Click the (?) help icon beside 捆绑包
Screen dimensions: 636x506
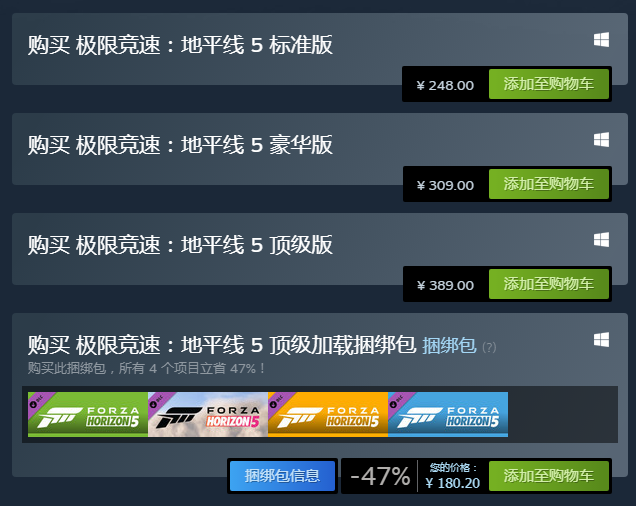point(489,347)
